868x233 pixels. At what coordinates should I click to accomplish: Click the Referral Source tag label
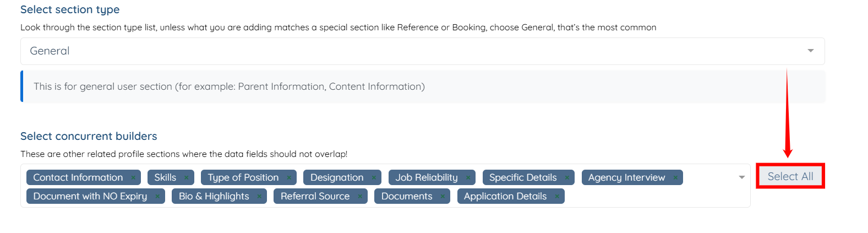315,197
